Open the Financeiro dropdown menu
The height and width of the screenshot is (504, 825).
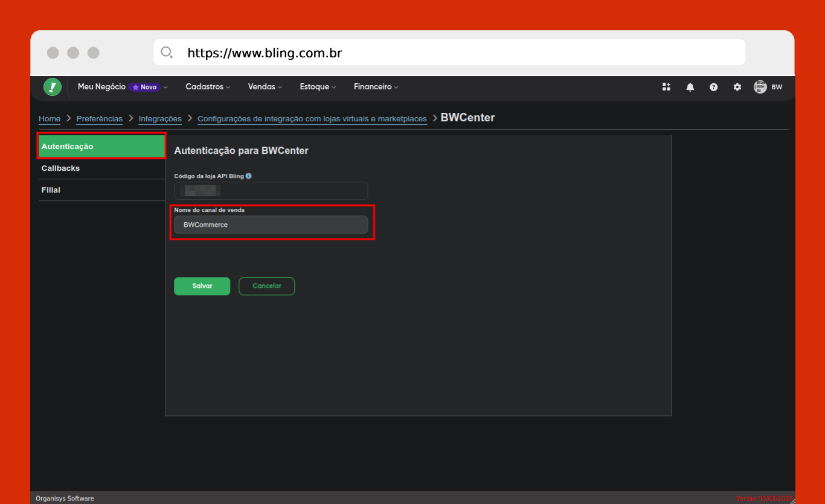(376, 87)
